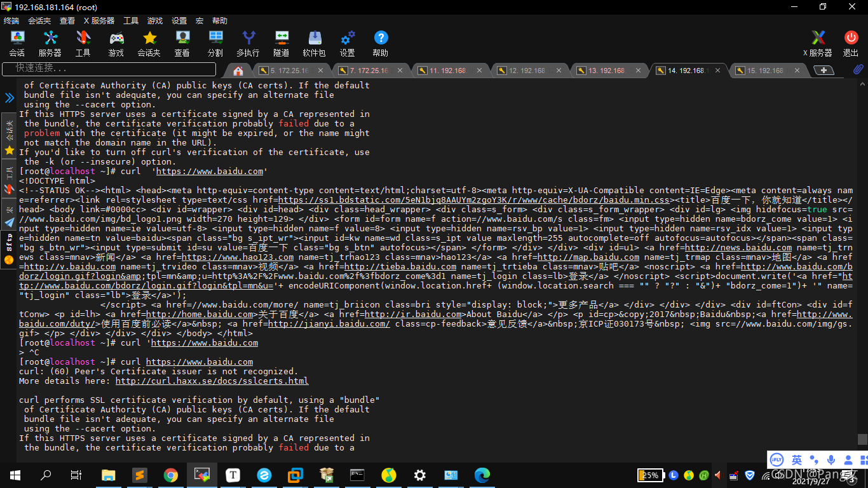Click the paperclip attach icon
Image resolution: width=868 pixels, height=488 pixels.
click(x=858, y=69)
